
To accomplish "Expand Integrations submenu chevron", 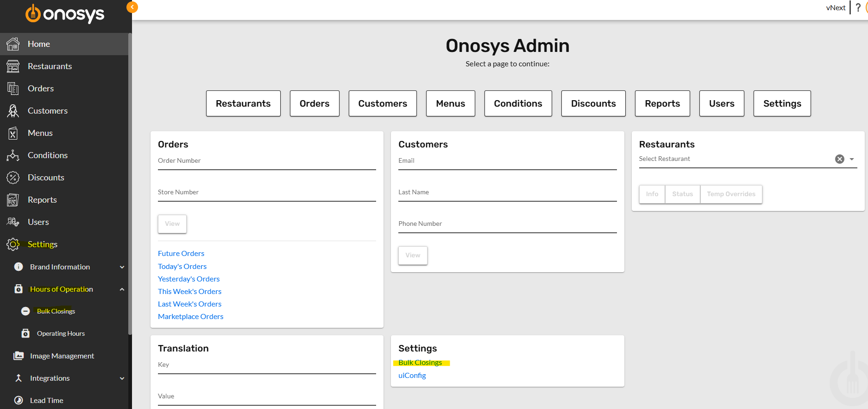I will click(122, 378).
